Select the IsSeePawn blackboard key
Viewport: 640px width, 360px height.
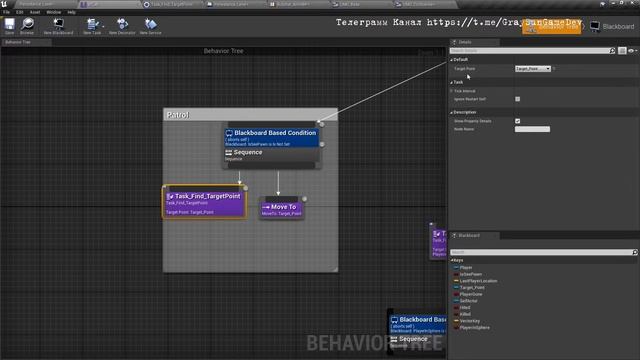[471, 274]
